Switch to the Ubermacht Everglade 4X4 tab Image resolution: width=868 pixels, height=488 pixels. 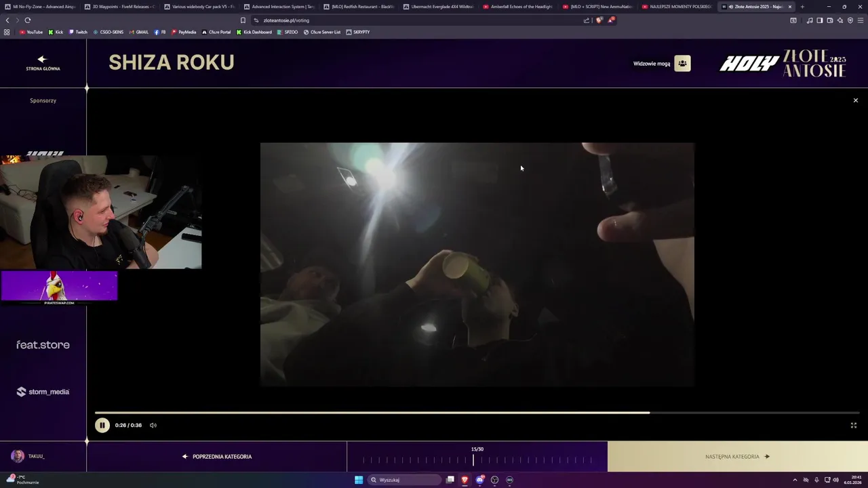437,7
